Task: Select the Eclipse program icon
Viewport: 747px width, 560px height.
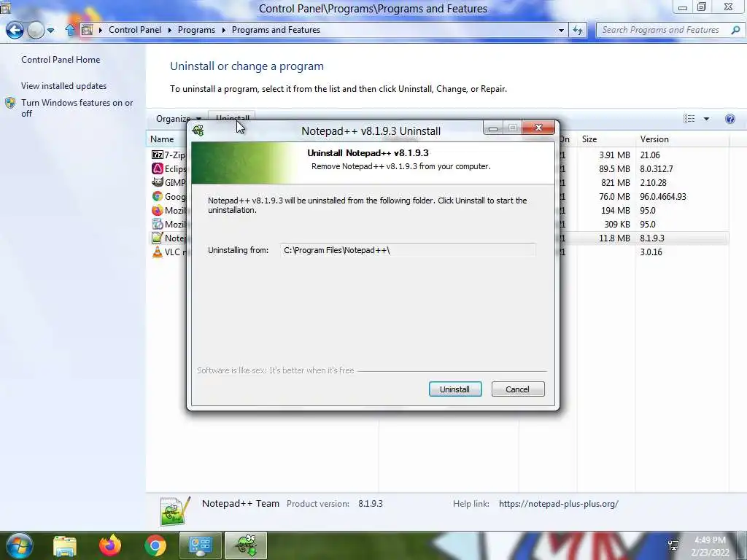Action: (158, 168)
